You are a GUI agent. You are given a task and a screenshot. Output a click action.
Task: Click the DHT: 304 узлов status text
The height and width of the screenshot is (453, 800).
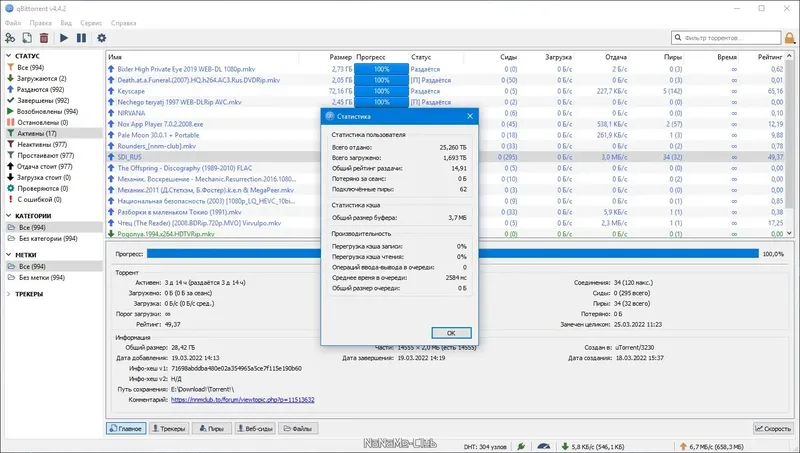click(x=485, y=447)
